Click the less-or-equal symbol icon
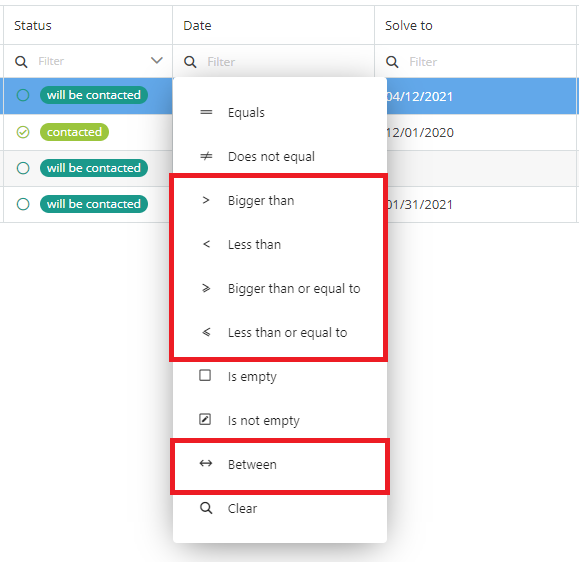This screenshot has height=562, width=579. [206, 332]
